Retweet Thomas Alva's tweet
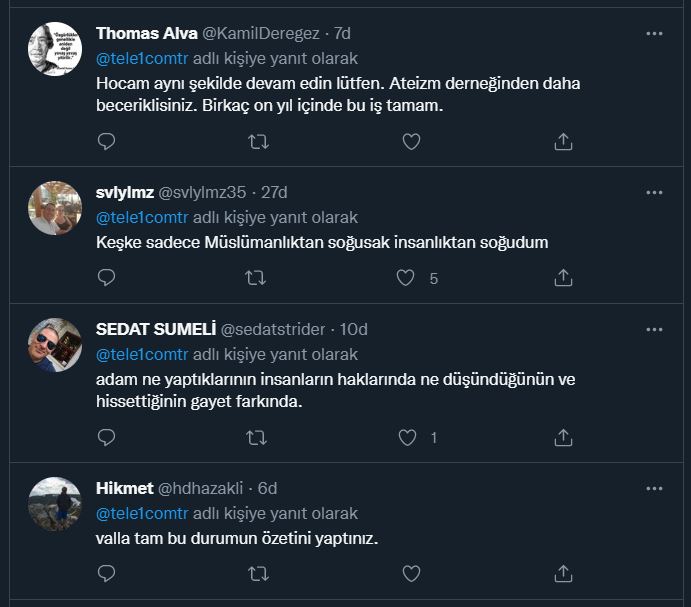Screen dimensions: 691x607 [x=257, y=142]
